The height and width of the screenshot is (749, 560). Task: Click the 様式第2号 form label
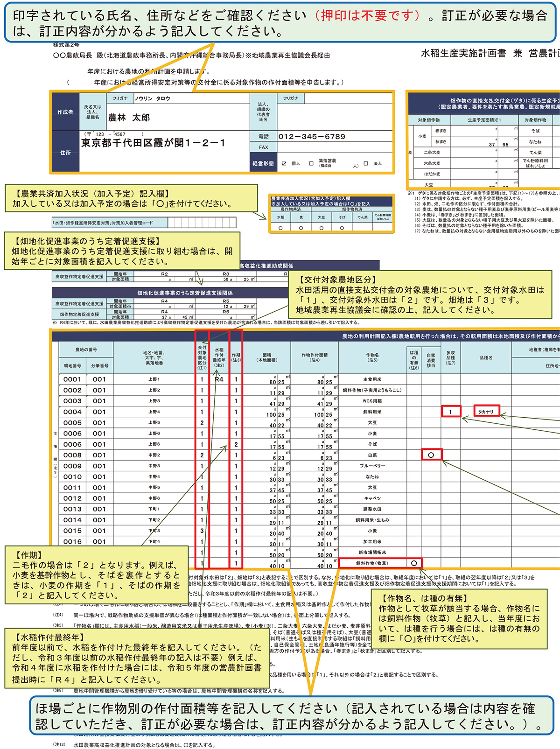pyautogui.click(x=66, y=45)
